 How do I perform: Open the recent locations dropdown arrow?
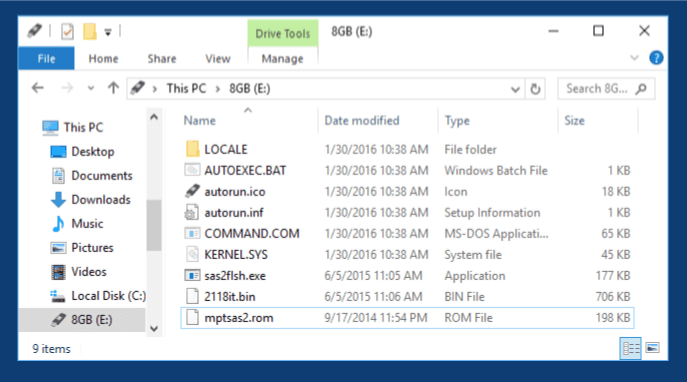pos(91,88)
